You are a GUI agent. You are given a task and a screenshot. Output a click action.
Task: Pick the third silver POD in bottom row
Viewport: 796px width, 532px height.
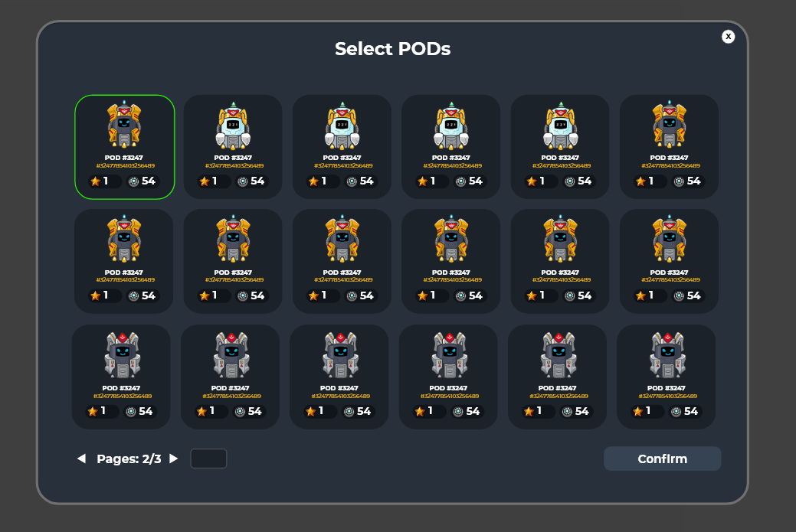[339, 377]
